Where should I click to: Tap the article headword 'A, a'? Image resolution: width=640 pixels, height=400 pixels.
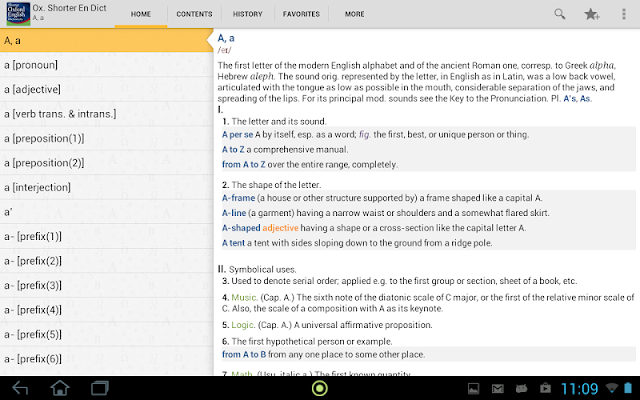tap(226, 38)
